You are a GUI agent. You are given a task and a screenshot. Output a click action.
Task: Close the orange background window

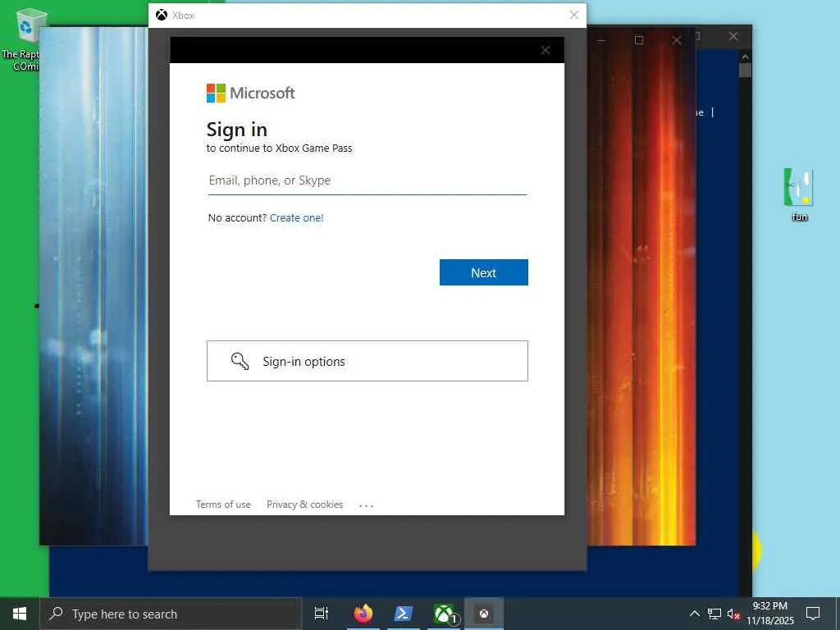tap(677, 40)
